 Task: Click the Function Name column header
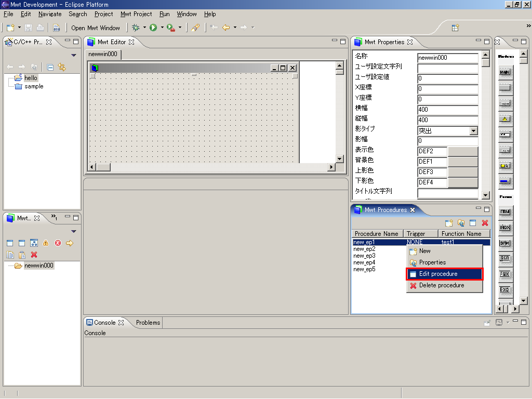click(464, 234)
